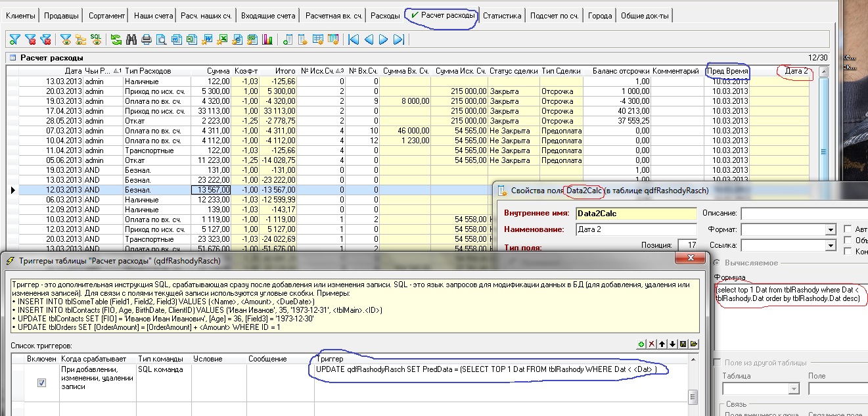
Task: Click the printer icon in toolbar
Action: tap(146, 40)
